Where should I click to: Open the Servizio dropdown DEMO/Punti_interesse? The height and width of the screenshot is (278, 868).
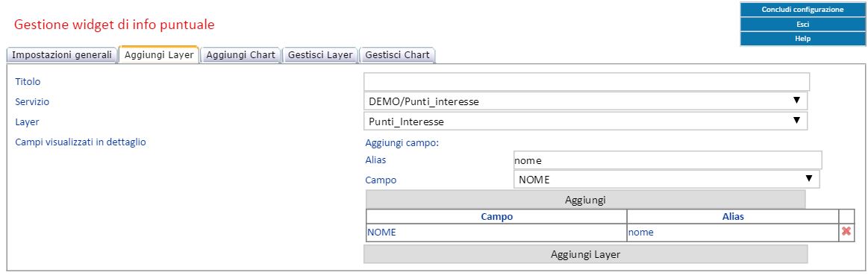(585, 101)
